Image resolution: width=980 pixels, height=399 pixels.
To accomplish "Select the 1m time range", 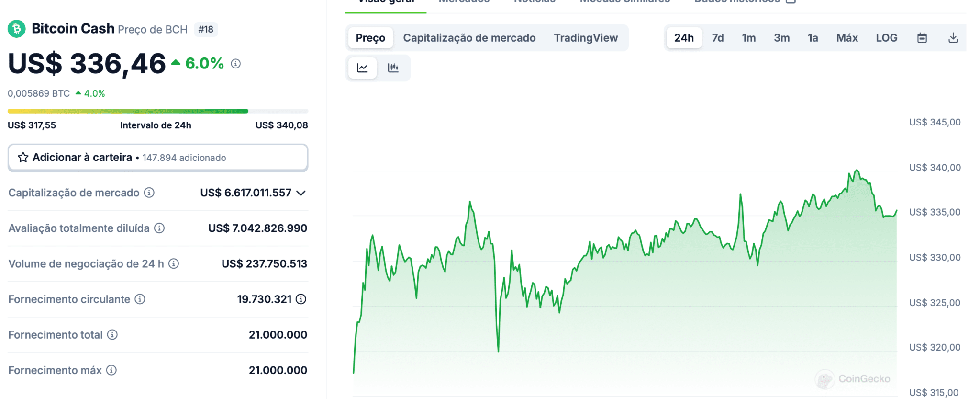I will click(x=749, y=38).
